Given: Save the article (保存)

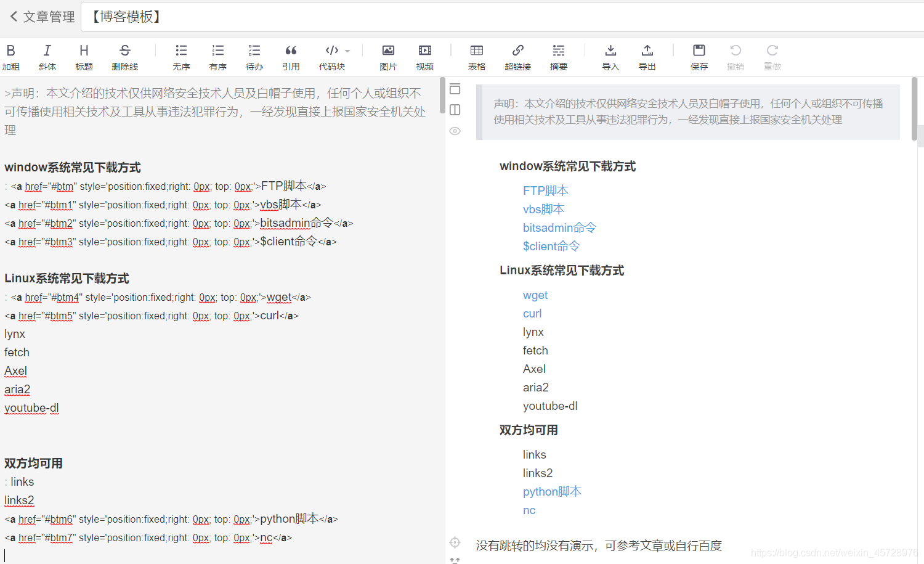Looking at the screenshot, I should coord(699,57).
